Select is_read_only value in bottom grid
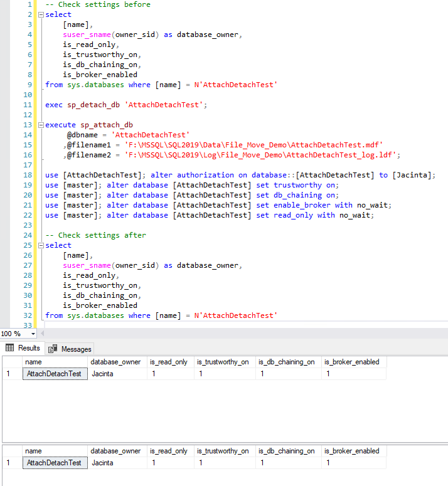Screen dimensions: 448x486 point(171,463)
